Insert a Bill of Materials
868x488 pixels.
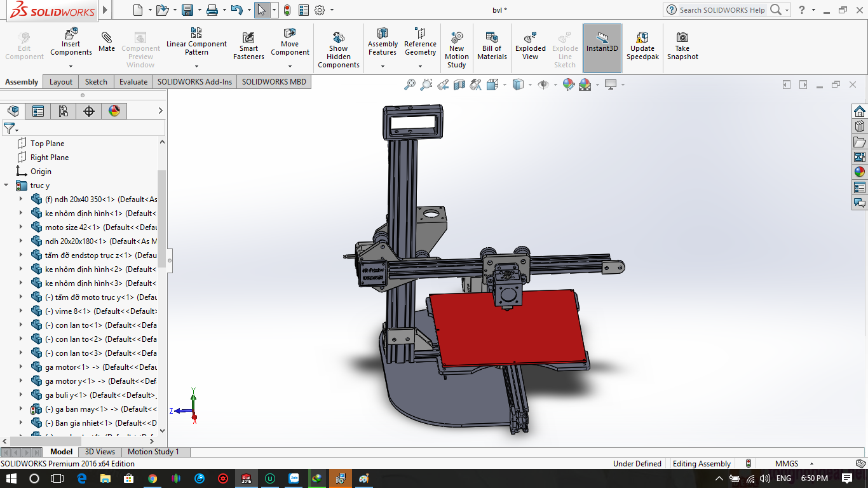click(492, 45)
